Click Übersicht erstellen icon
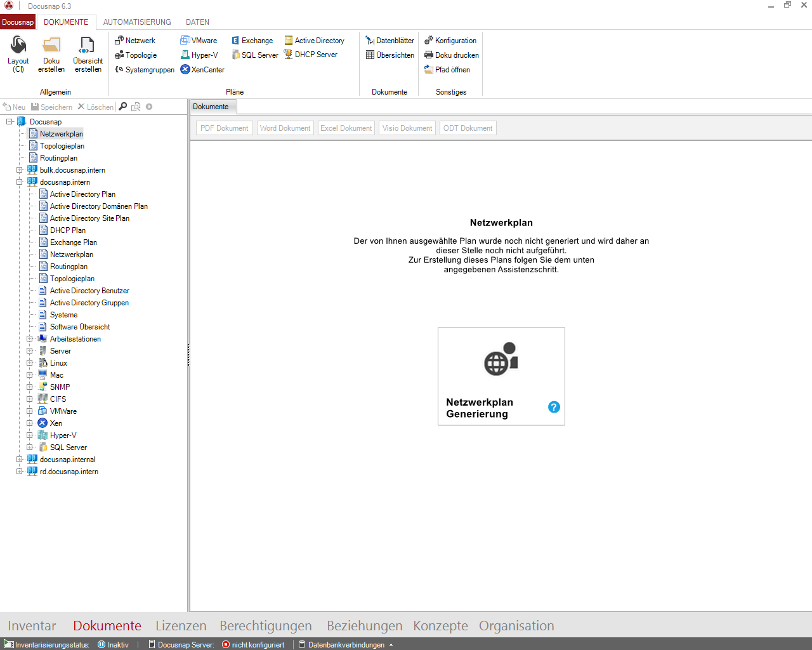This screenshot has width=812, height=650. (x=88, y=55)
